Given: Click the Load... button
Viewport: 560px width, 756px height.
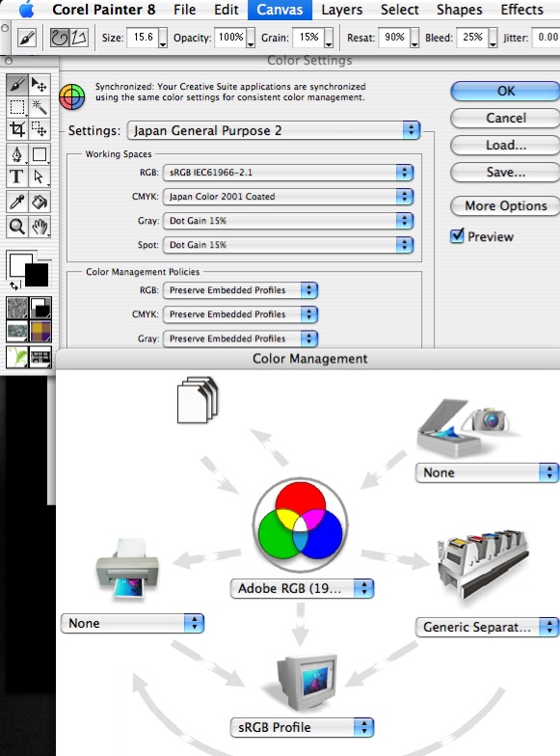Looking at the screenshot, I should (x=505, y=145).
